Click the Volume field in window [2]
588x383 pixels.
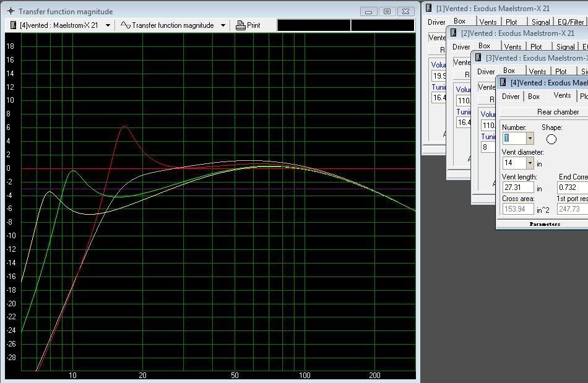coord(464,100)
